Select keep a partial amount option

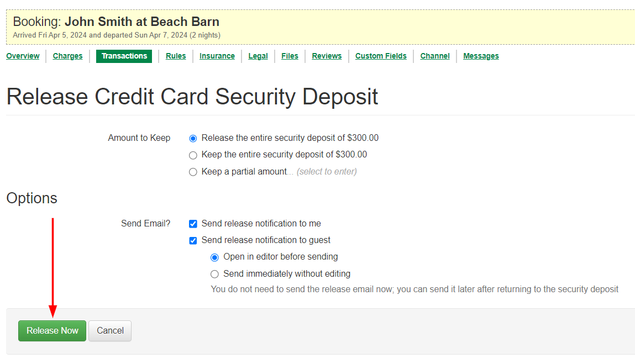tap(193, 172)
